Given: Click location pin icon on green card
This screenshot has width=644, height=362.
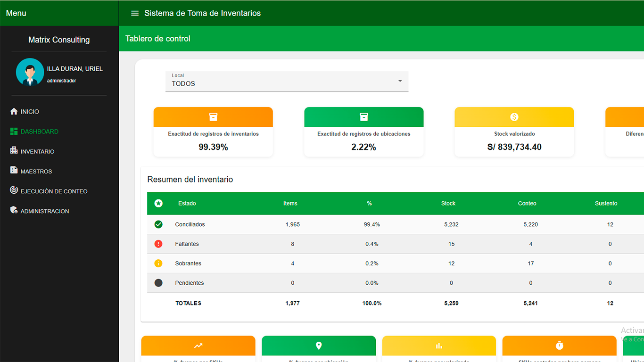Looking at the screenshot, I should pos(319,346).
